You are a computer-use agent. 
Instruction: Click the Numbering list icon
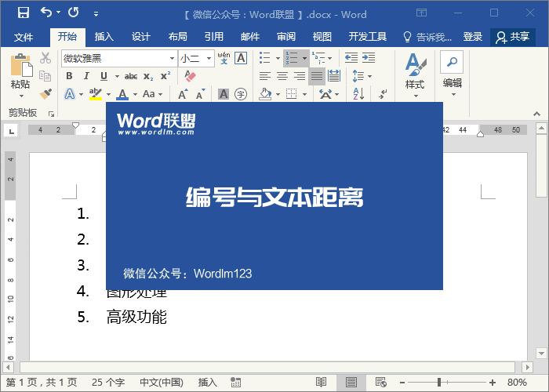click(x=292, y=58)
